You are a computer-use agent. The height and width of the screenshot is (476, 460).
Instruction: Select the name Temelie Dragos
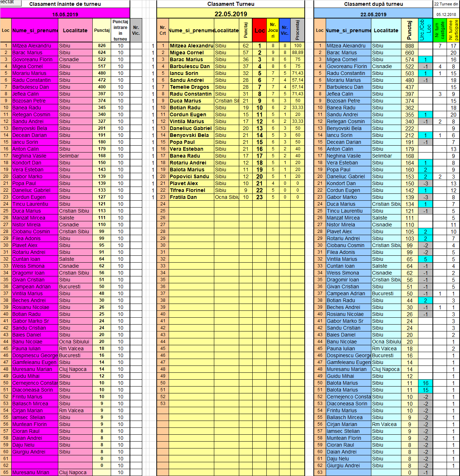[191, 87]
